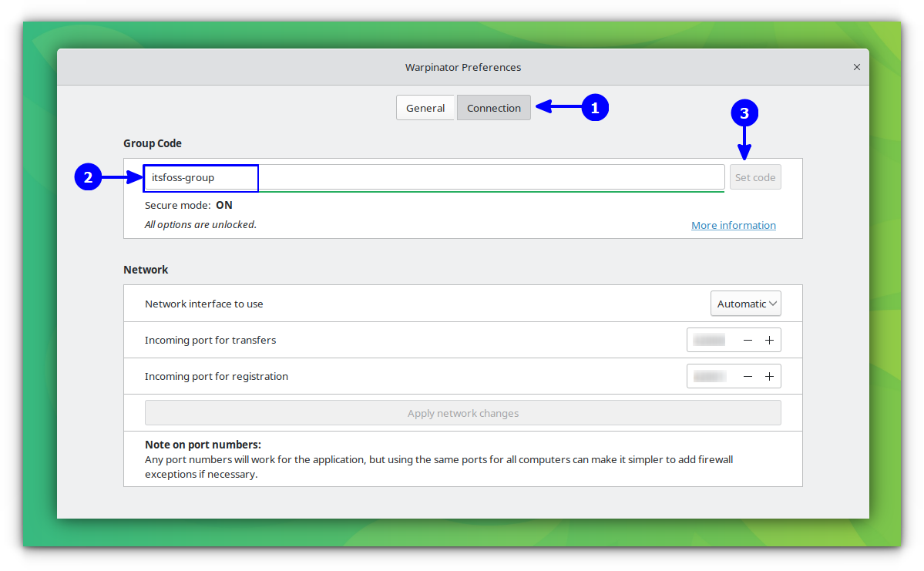The width and height of the screenshot is (924, 571).
Task: Click the Secure mode ON status text
Action: point(189,205)
